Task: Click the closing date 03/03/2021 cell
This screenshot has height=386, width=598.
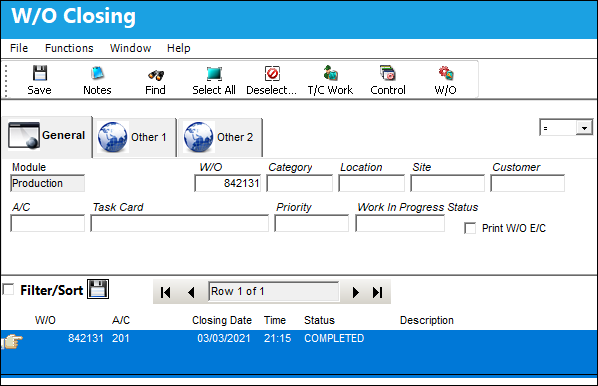Action: [223, 338]
